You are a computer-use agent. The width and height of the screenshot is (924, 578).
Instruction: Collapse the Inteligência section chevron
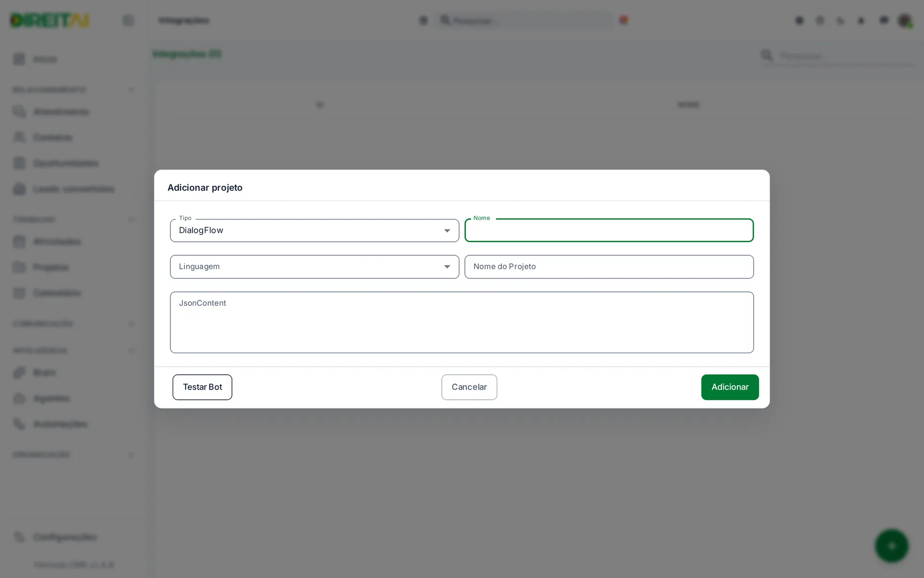pos(131,351)
